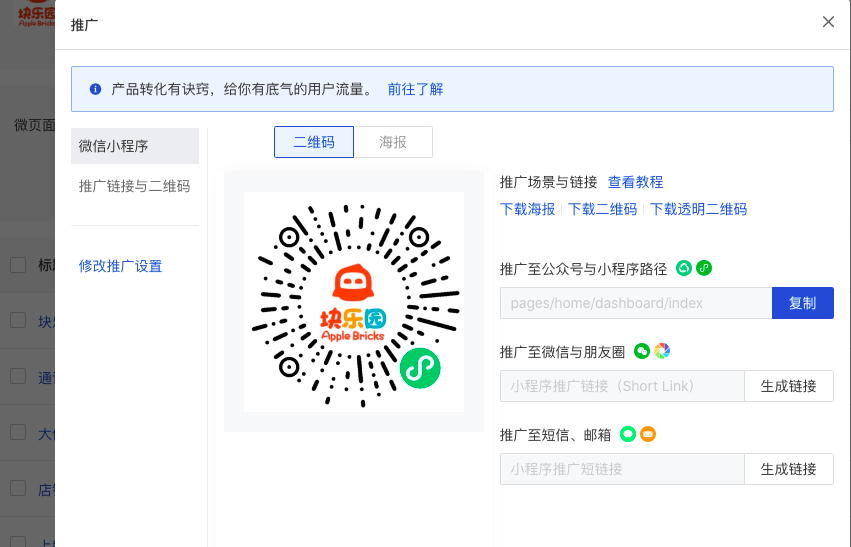Switch to the 海报 tab
The width and height of the screenshot is (851, 547).
point(393,142)
